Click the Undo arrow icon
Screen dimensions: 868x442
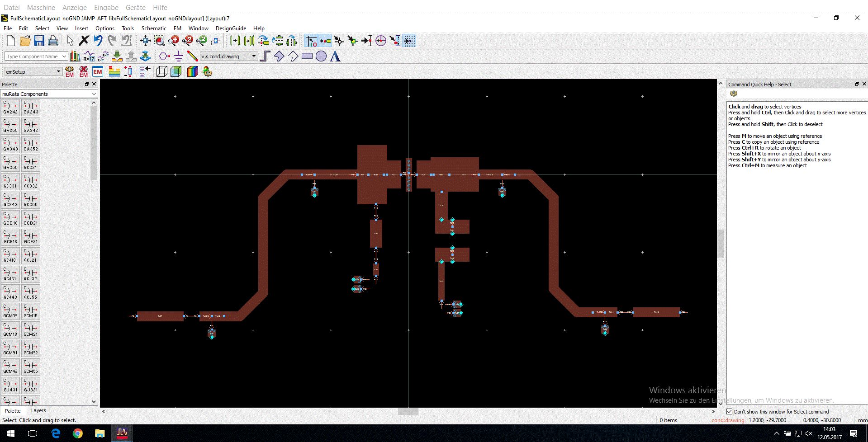pos(98,41)
